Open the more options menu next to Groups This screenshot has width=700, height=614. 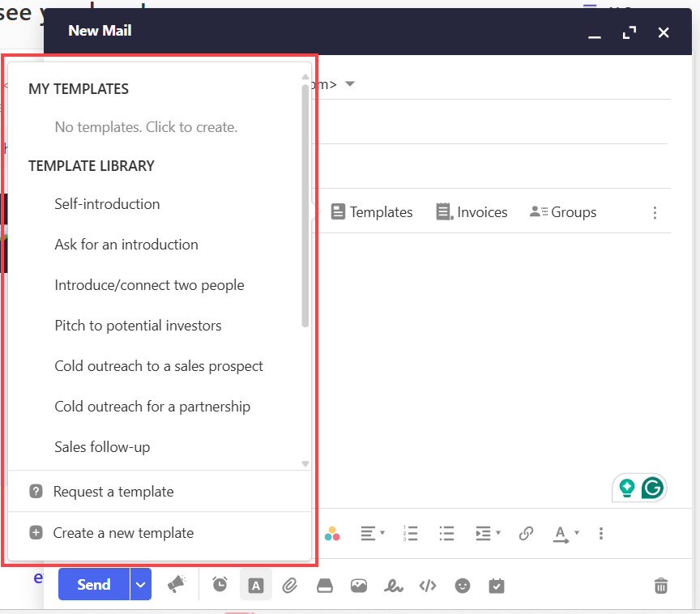(655, 213)
